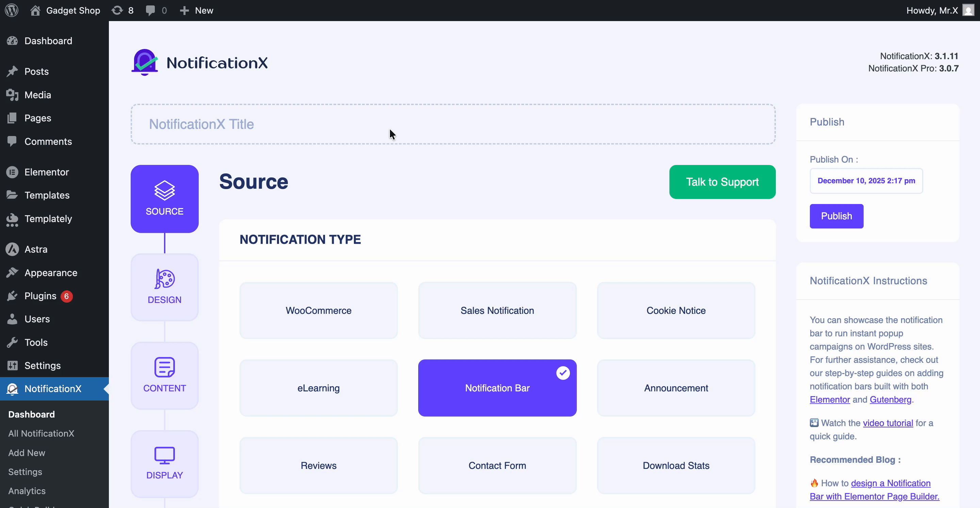Click the user avatar next to Howdy
The width and height of the screenshot is (980, 508).
pyautogui.click(x=968, y=10)
